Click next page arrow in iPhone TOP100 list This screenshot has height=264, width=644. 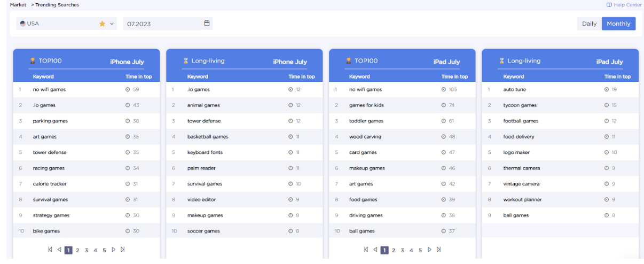pos(113,250)
